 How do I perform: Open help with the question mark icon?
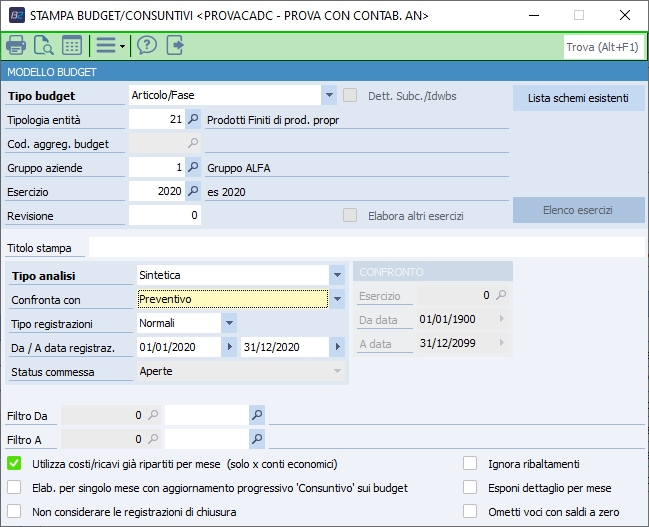pyautogui.click(x=147, y=45)
